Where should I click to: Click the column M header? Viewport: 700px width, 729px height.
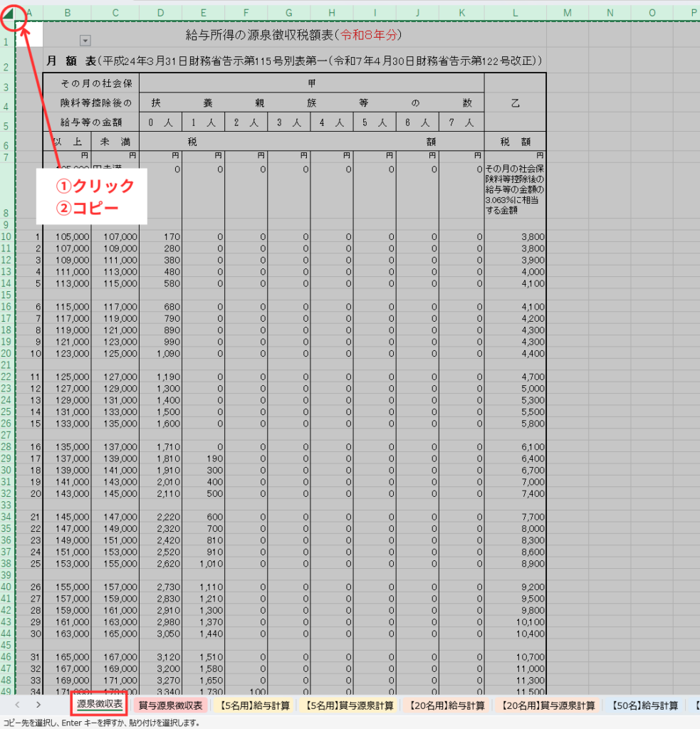coord(567,12)
